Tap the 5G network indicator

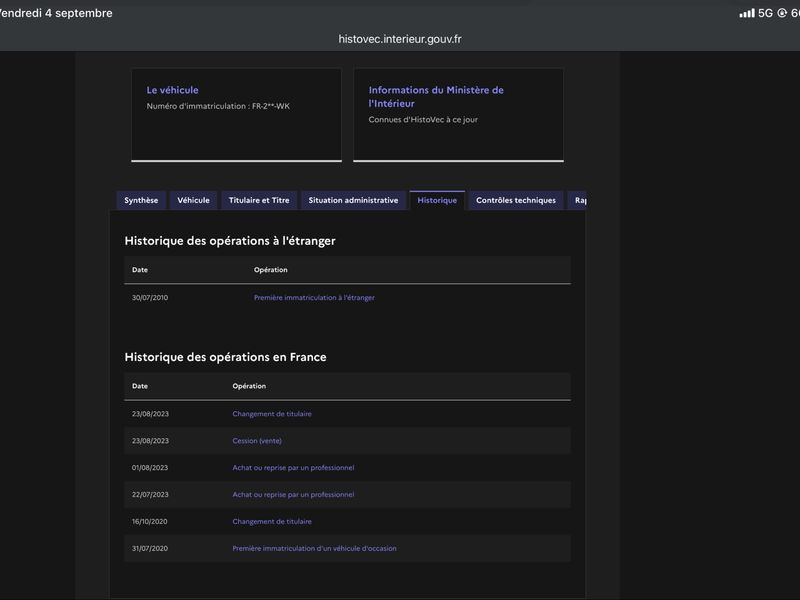click(765, 13)
